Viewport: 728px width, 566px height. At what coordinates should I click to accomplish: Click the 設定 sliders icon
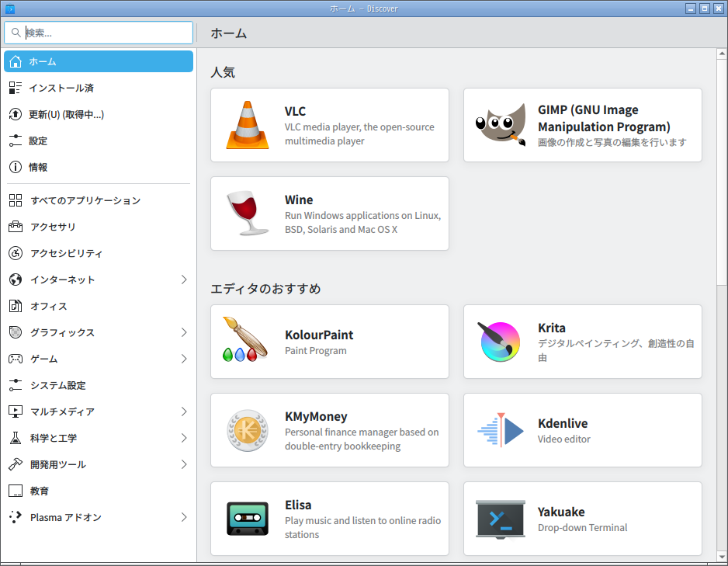point(16,141)
